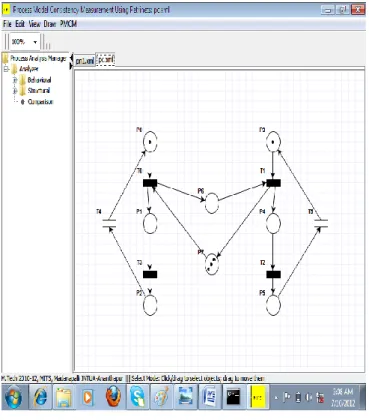Click the Analyse folder icon
Screen dimensions: 369x420
click(x=14, y=69)
